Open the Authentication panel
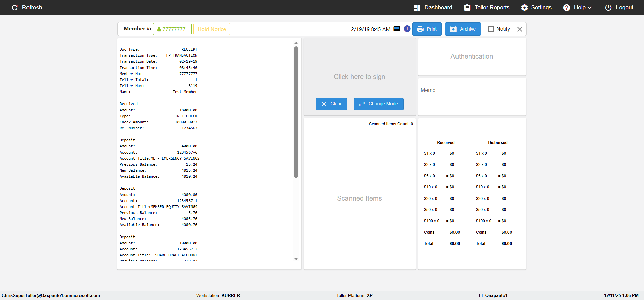This screenshot has height=300, width=644. pos(472,56)
